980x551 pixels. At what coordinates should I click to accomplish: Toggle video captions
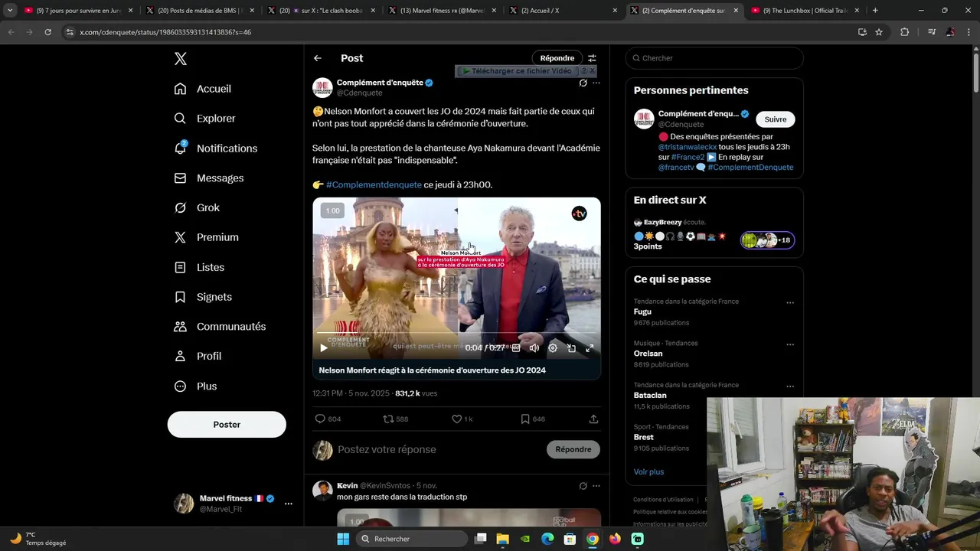[516, 348]
